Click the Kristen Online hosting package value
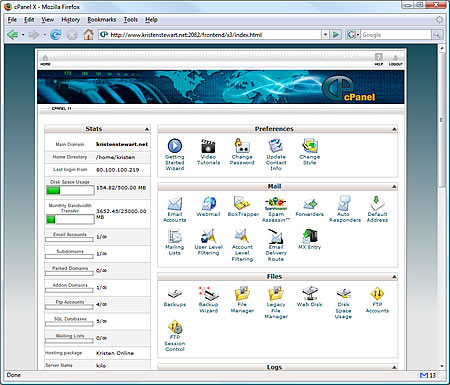Image resolution: width=450 pixels, height=385 pixels. [x=115, y=353]
